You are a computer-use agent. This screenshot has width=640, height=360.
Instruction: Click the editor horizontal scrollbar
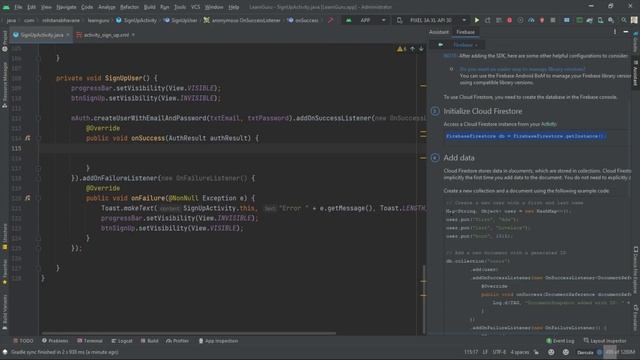189,333
